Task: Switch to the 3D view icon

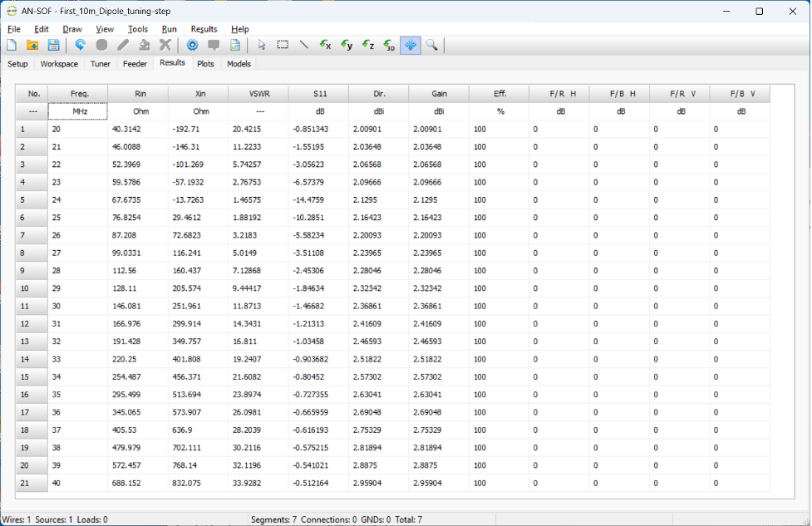Action: [x=389, y=45]
